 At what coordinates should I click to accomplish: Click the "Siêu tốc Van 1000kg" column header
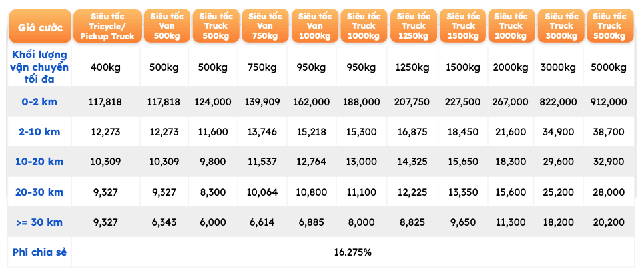coord(310,26)
